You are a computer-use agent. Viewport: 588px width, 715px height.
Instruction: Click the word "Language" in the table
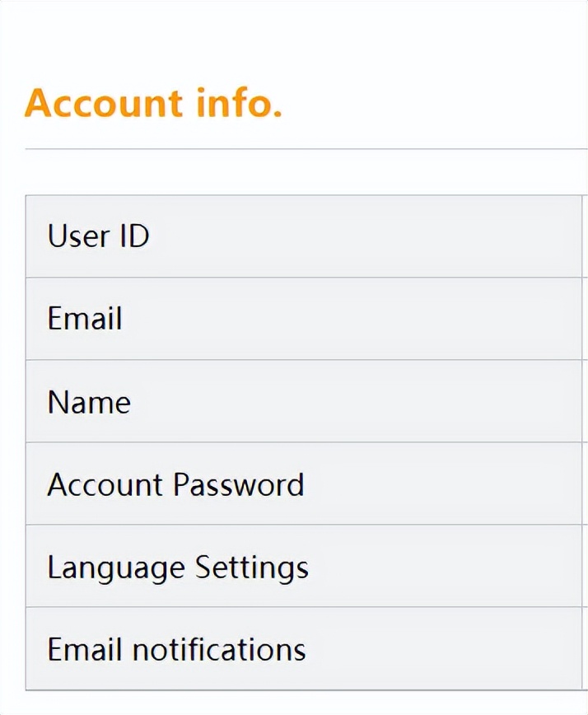116,568
